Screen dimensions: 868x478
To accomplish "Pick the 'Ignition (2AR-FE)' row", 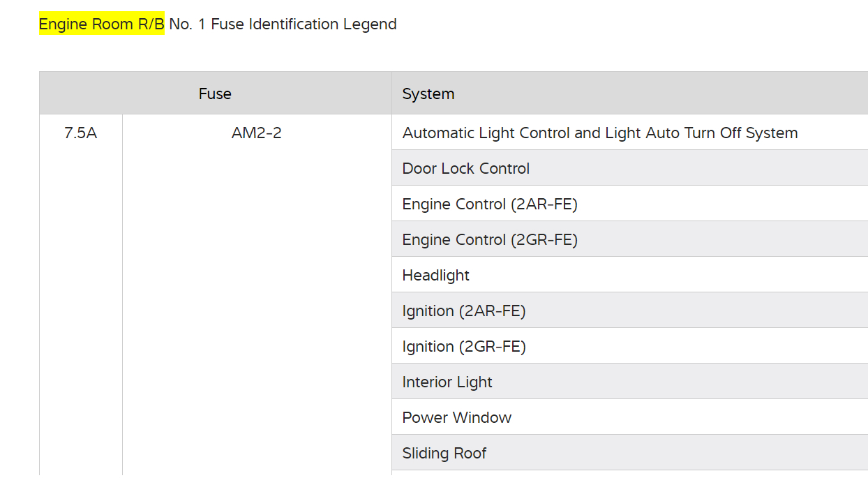I will (x=464, y=311).
